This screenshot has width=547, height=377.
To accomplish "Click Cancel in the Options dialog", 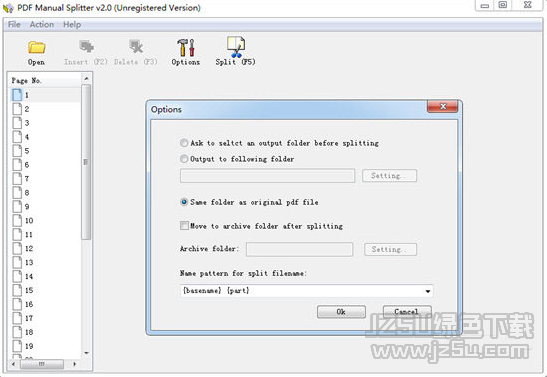I will (x=407, y=312).
